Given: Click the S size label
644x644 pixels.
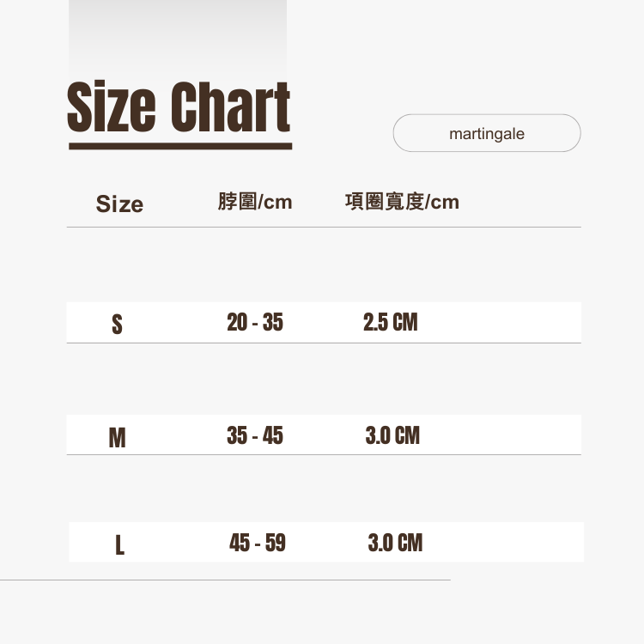Looking at the screenshot, I should click(117, 325).
